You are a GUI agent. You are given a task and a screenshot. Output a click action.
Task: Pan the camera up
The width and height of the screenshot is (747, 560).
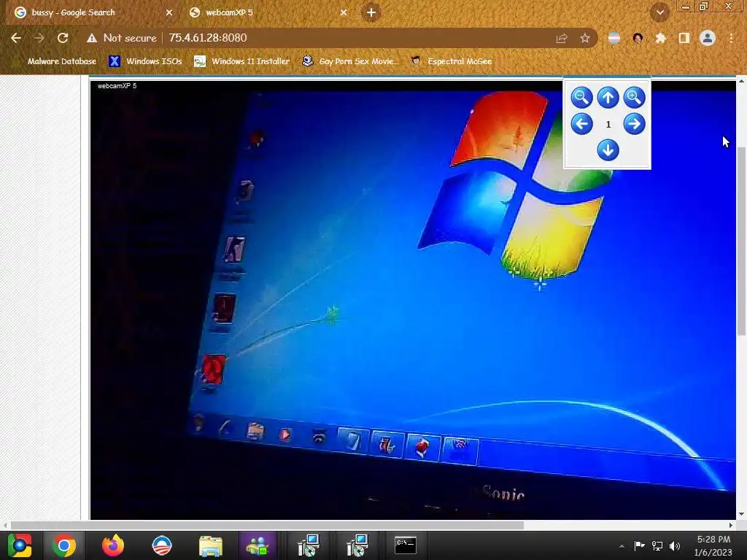(608, 98)
